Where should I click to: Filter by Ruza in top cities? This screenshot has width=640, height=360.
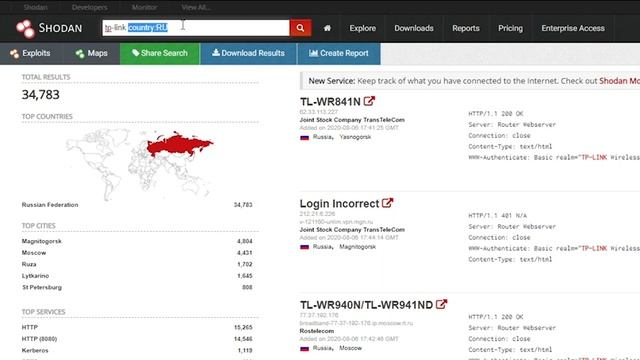tap(29, 264)
